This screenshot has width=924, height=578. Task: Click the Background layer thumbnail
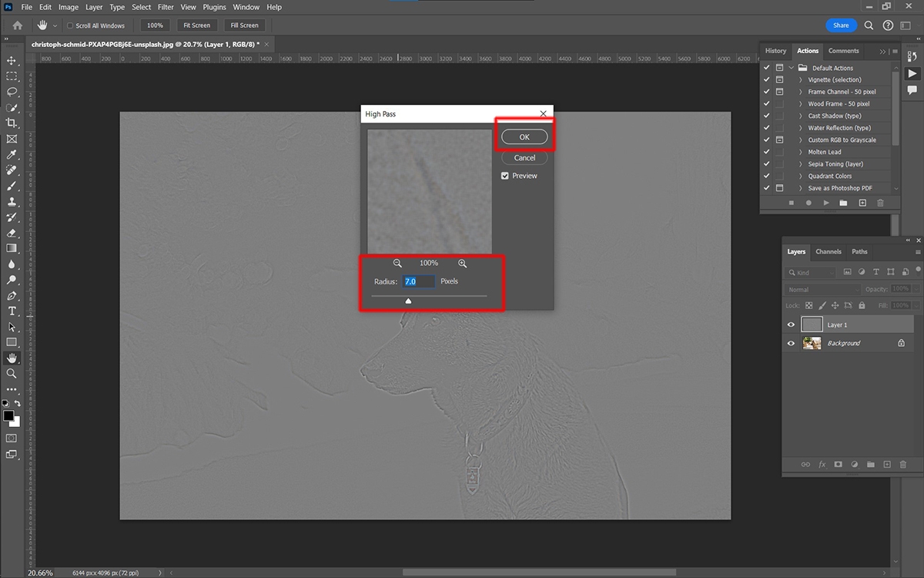point(812,343)
